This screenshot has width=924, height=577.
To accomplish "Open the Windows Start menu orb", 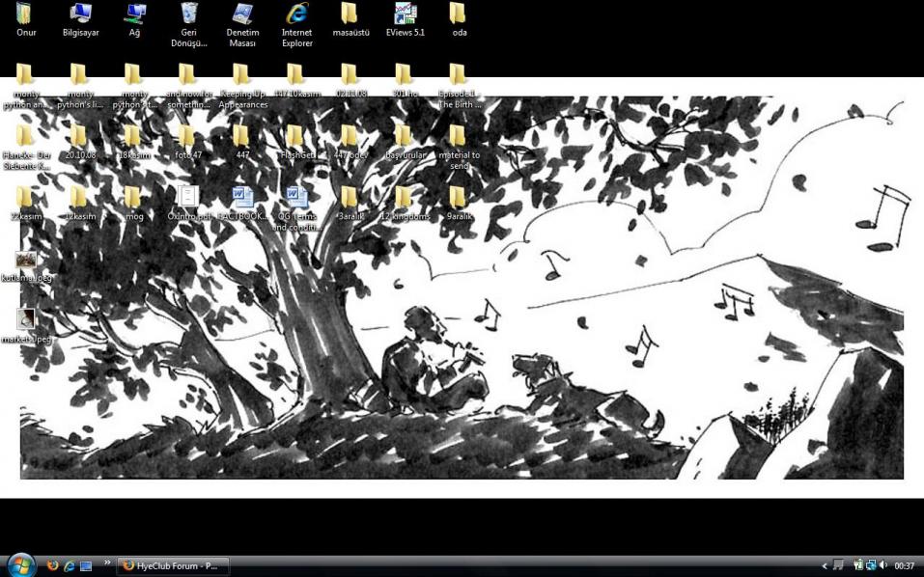I will pos(20,564).
